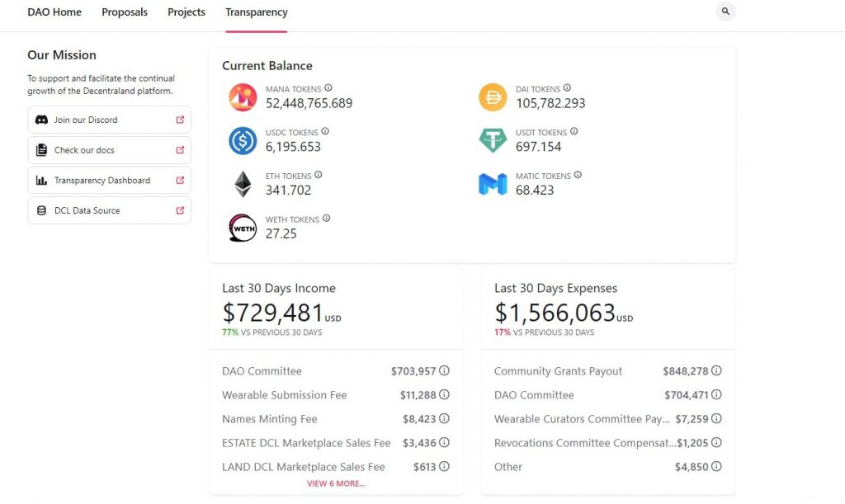Click the bar chart dashboard icon

(x=41, y=181)
